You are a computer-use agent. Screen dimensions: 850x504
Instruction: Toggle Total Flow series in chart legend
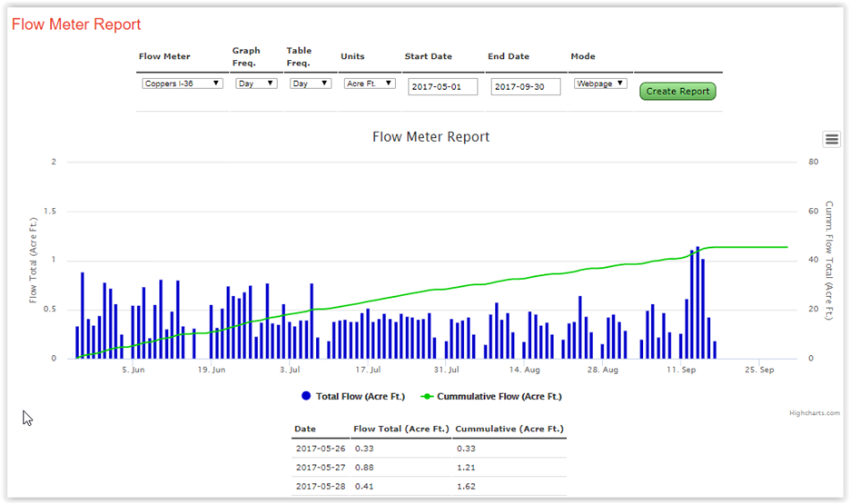pos(353,396)
